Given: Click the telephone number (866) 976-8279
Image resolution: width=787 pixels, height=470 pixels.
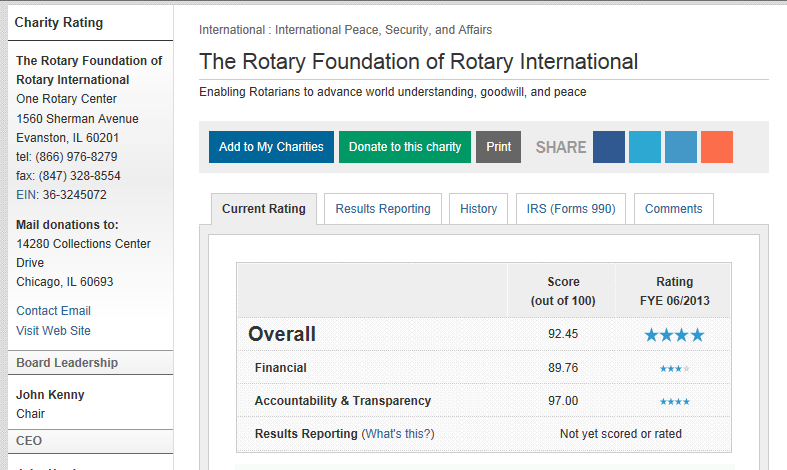Looking at the screenshot, I should 76,157.
